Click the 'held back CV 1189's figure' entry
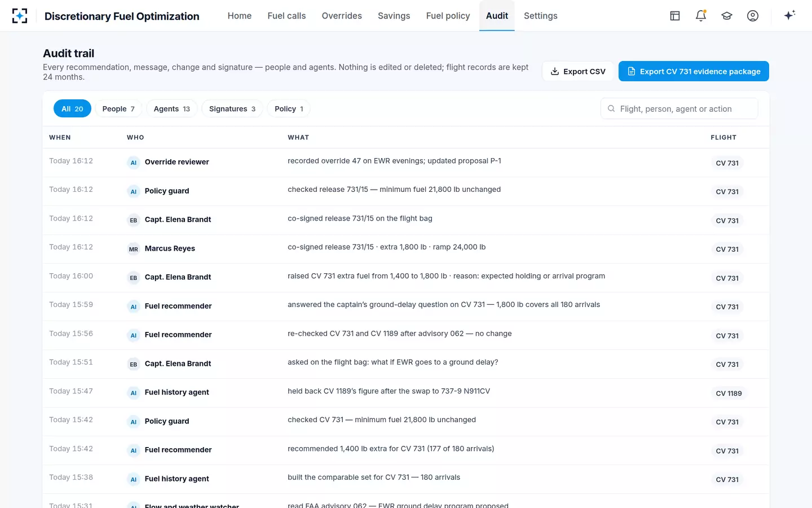Screen dimensions: 812x508 click(389, 391)
